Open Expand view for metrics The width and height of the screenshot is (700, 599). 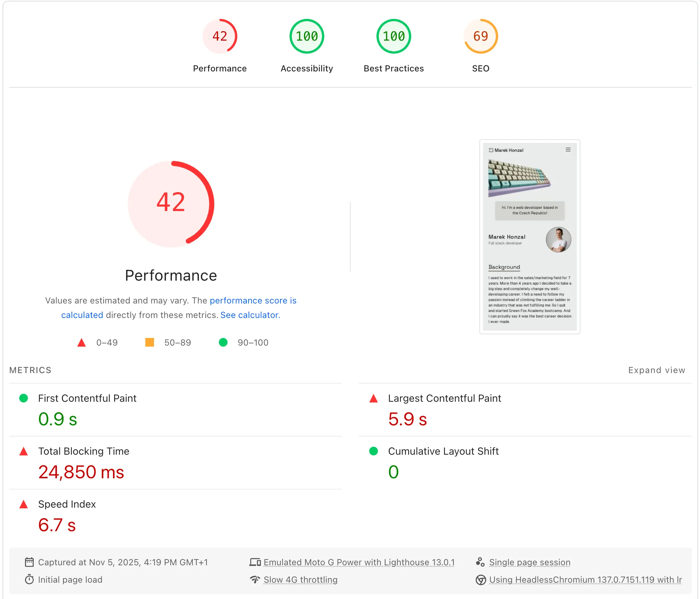click(x=657, y=370)
